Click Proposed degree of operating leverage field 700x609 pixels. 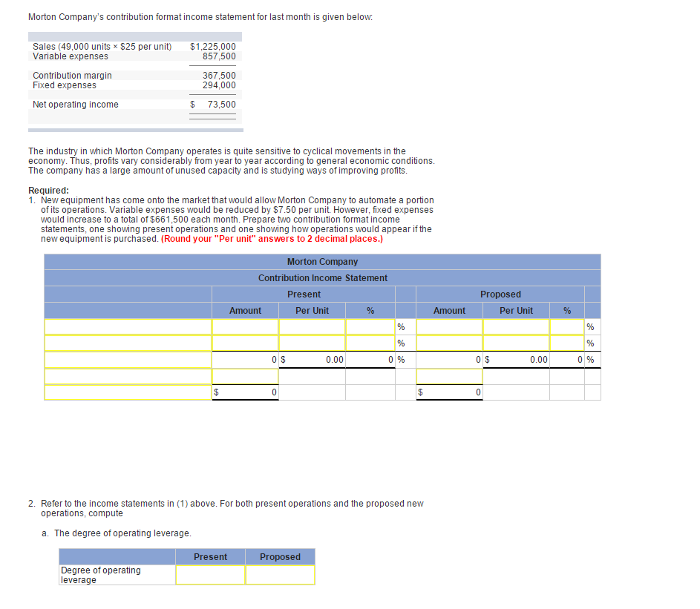tap(280, 575)
